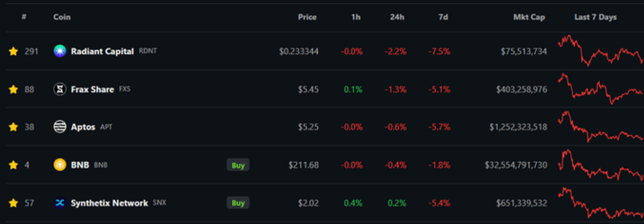Click the Frax Share coin logo
The image size is (644, 224).
(x=60, y=89)
